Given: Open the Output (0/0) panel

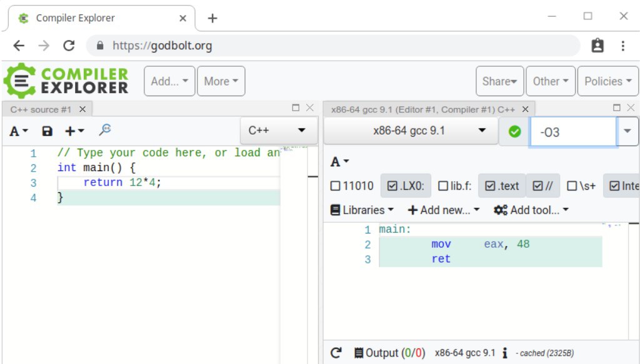Looking at the screenshot, I should pos(389,353).
